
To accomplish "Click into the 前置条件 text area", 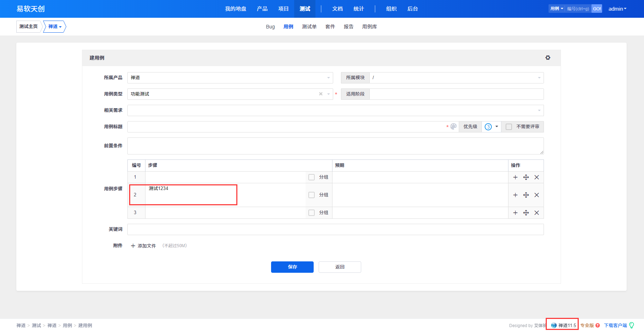I will [335, 146].
